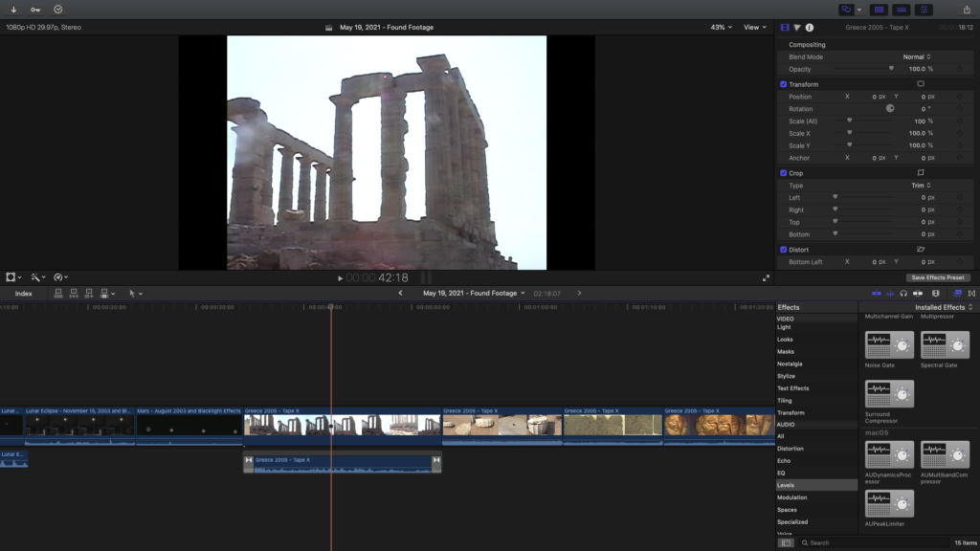The width and height of the screenshot is (980, 551).
Task: Click the viewer full screen arrows icon
Action: click(x=766, y=278)
